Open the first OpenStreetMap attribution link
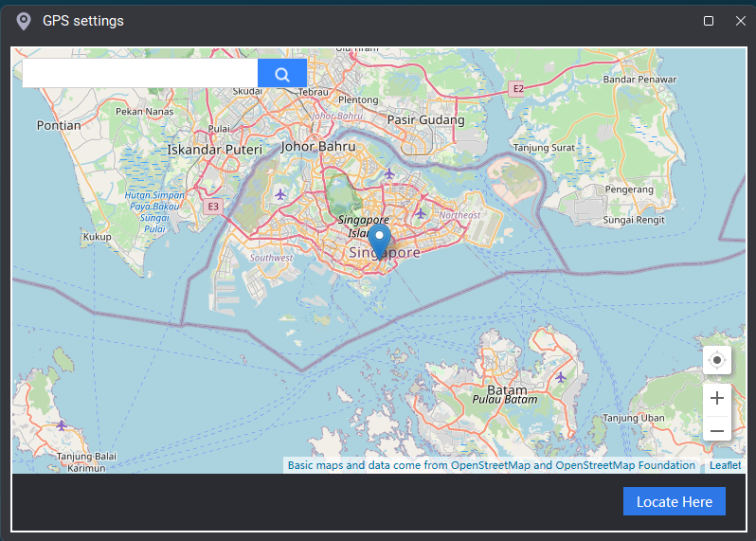Image resolution: width=756 pixels, height=541 pixels. (x=490, y=465)
